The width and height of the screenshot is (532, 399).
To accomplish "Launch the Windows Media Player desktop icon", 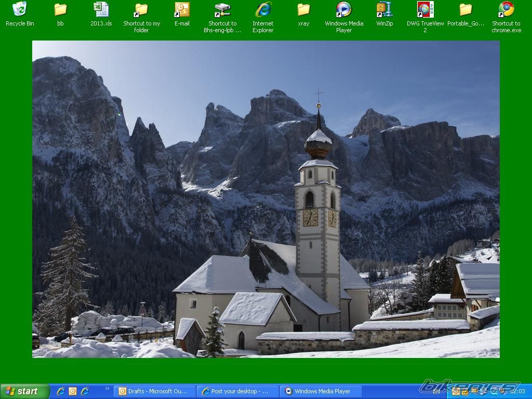I will click(x=344, y=9).
